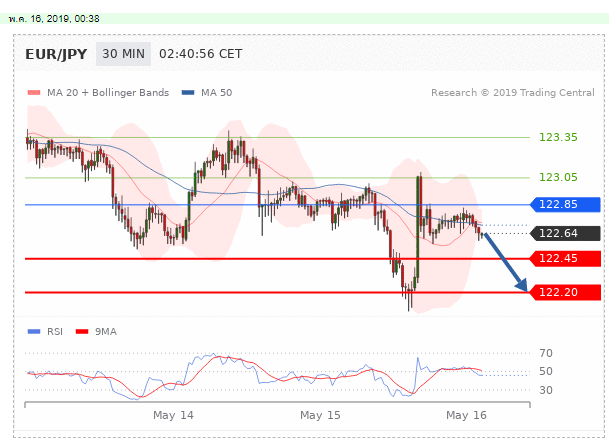Click the blue MA 50 legend swatch
Viewport: 609px width, 445px height.
click(188, 92)
